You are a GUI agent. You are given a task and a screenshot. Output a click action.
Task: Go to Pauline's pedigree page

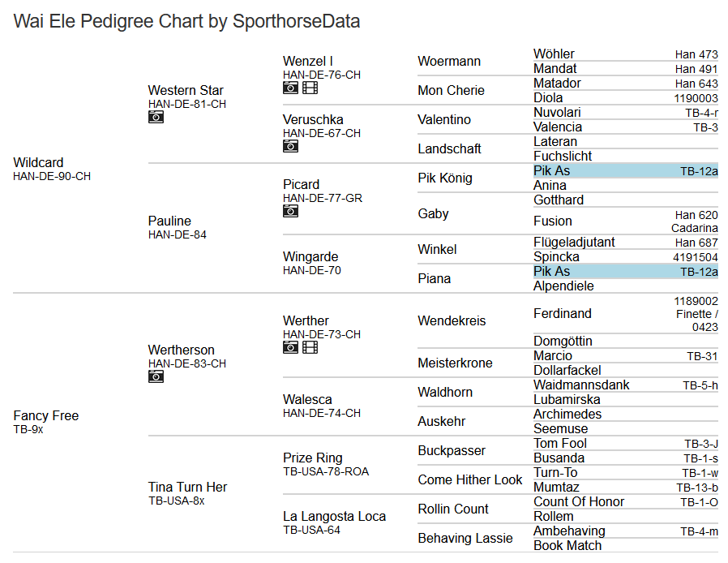pyautogui.click(x=169, y=221)
